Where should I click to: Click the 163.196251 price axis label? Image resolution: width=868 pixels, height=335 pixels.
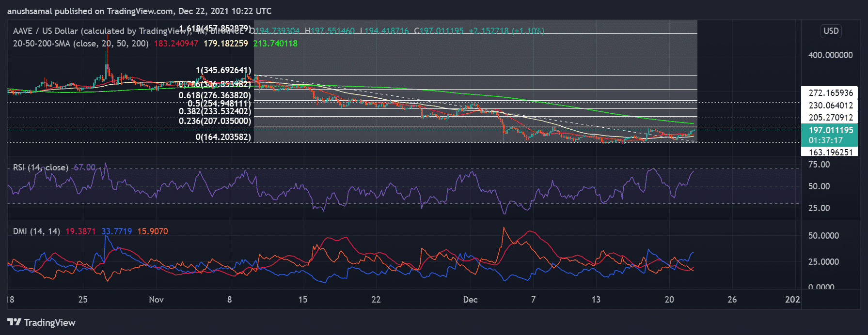click(x=831, y=152)
